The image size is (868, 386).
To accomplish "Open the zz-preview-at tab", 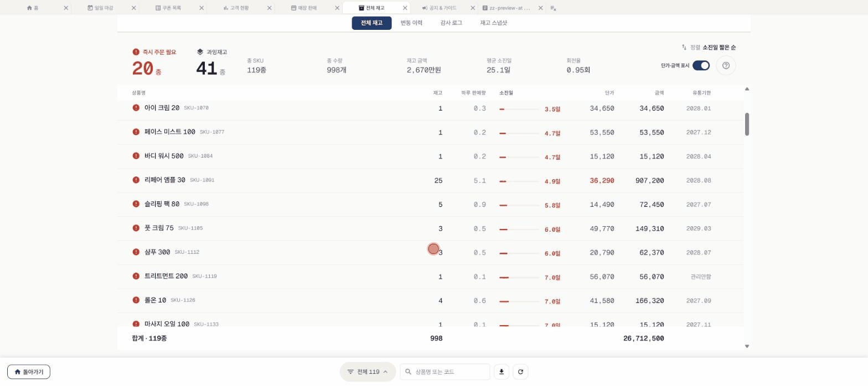I will (506, 8).
